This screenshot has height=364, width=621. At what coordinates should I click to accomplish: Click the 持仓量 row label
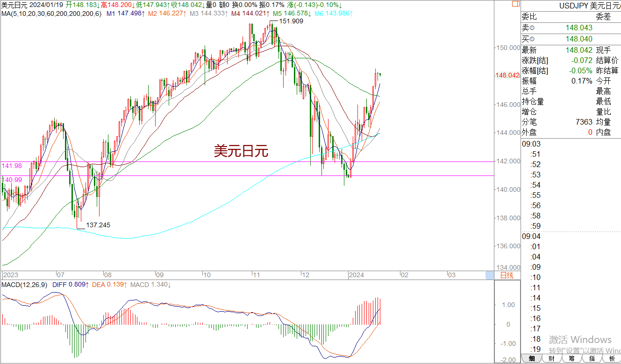click(533, 101)
